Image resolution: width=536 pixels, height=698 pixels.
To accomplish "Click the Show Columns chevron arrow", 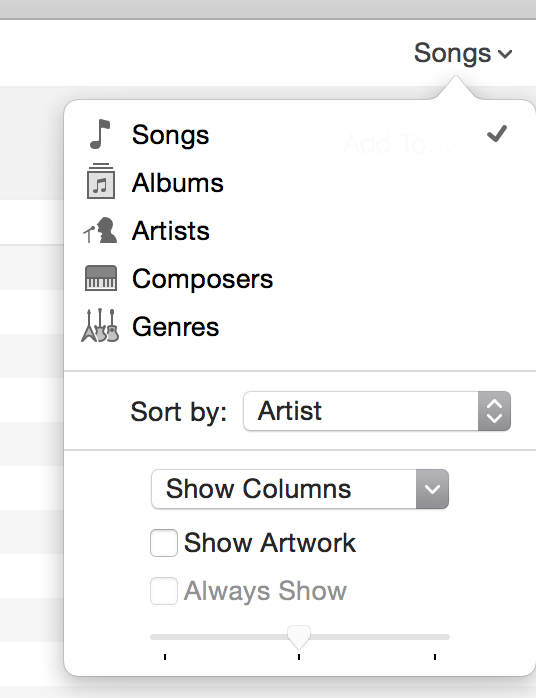I will 432,489.
